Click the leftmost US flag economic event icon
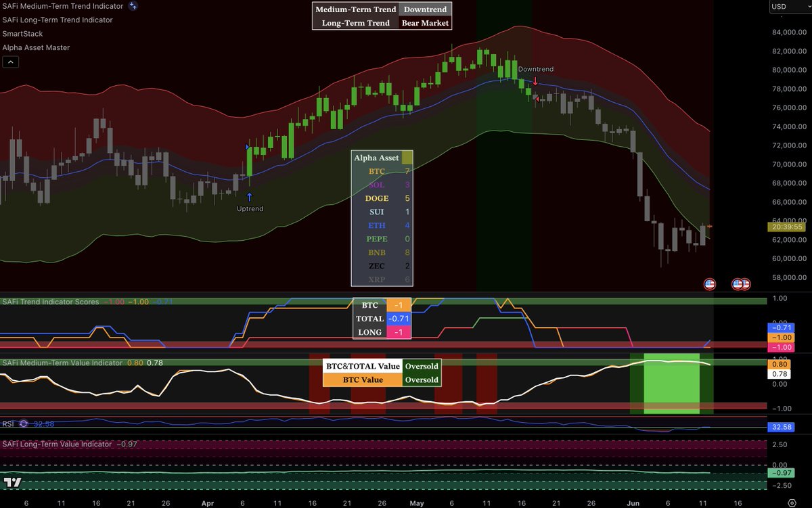Screen dimensions: 812x508 (x=709, y=284)
